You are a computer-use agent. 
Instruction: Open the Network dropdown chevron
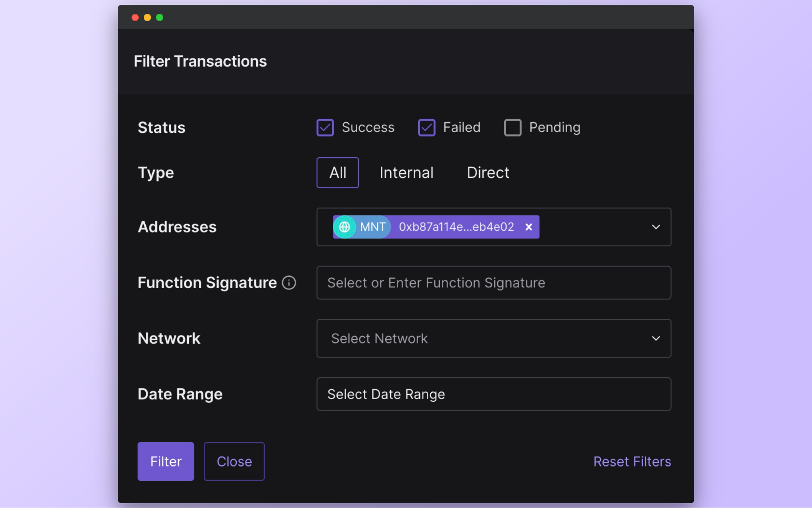point(656,339)
